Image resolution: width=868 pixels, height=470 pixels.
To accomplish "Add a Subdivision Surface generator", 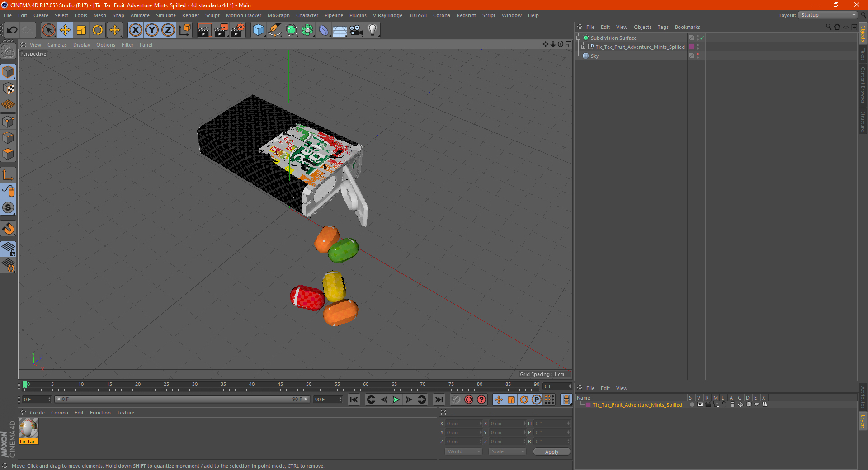I will coord(291,30).
